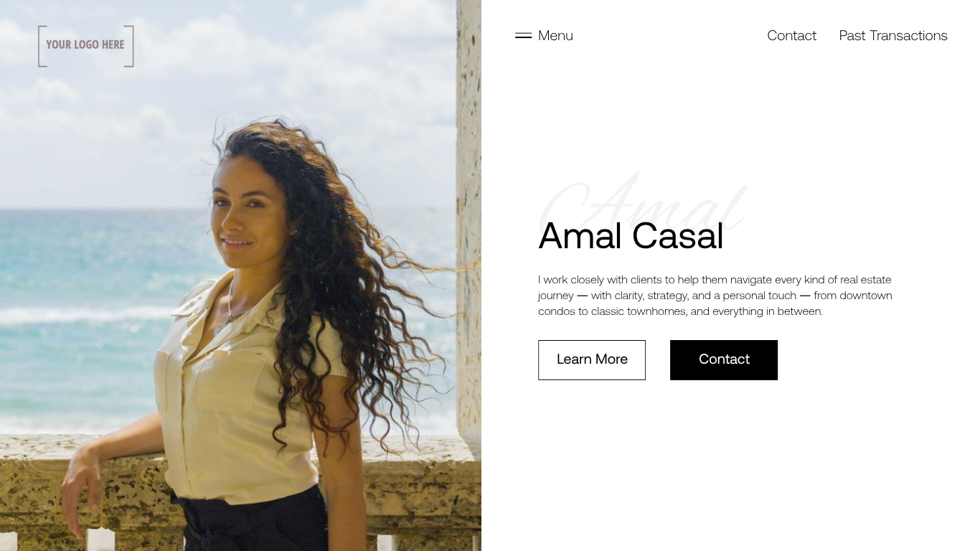Click the 'Your Logo Here' logo
Image resolution: width=980 pixels, height=551 pixels.
(x=85, y=46)
